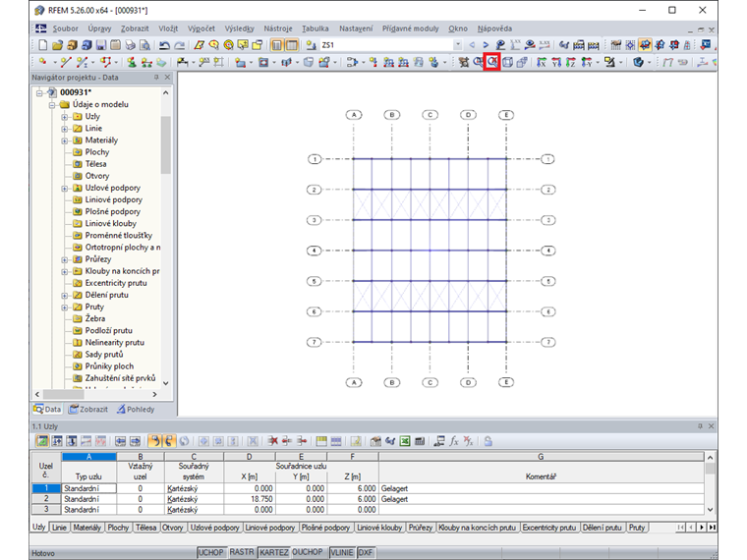Toggle UCHOP snap in status bar
This screenshot has height=560, width=747.
[x=210, y=552]
